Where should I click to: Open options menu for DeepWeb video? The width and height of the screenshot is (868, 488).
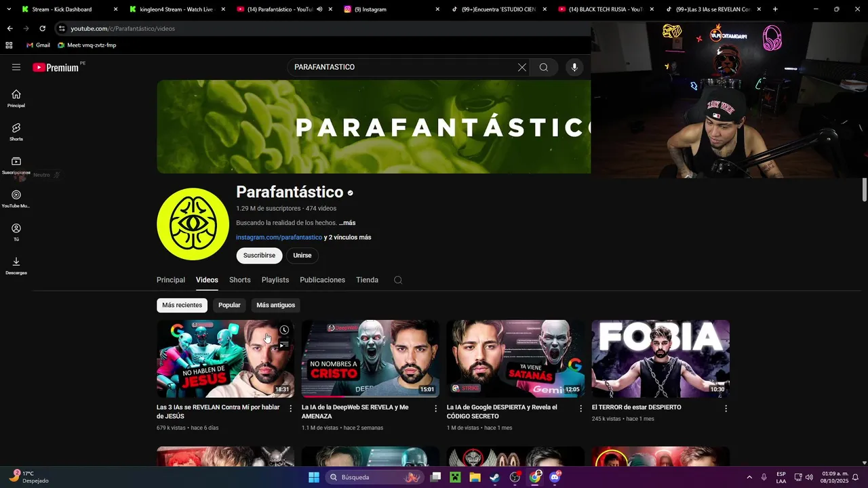[x=436, y=409]
